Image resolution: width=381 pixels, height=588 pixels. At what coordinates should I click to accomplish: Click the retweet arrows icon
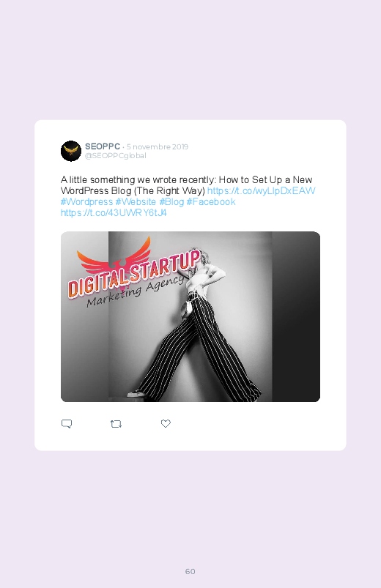pyautogui.click(x=116, y=424)
